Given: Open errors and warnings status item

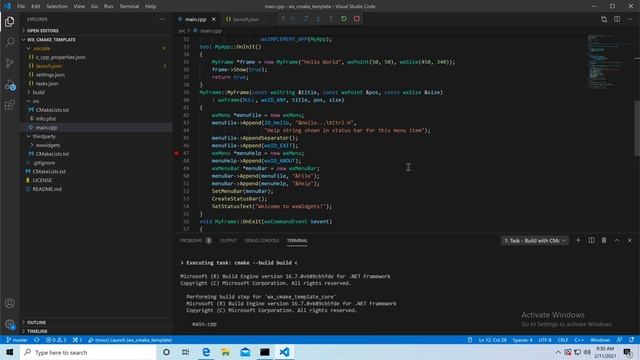Looking at the screenshot, I should point(56,340).
